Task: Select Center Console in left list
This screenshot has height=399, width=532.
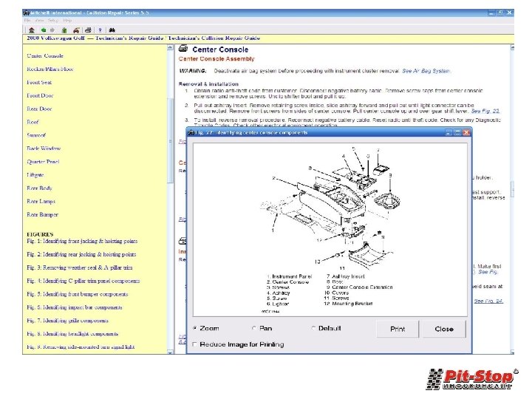Action: point(45,55)
